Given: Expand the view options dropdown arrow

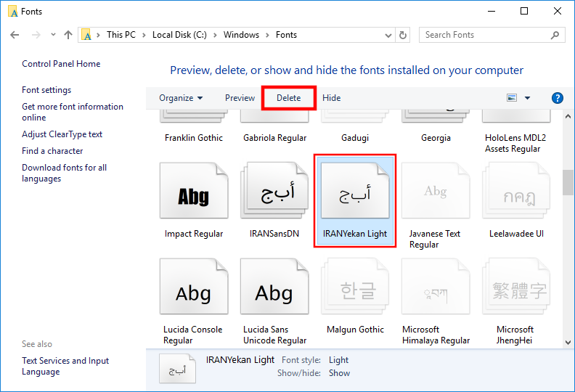Looking at the screenshot, I should tap(528, 98).
